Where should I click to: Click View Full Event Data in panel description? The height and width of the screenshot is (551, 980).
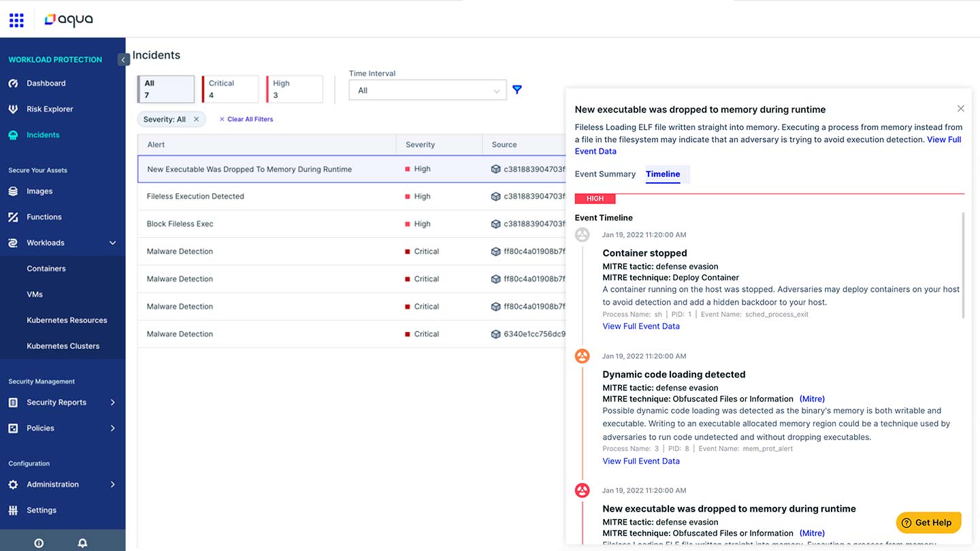point(768,145)
